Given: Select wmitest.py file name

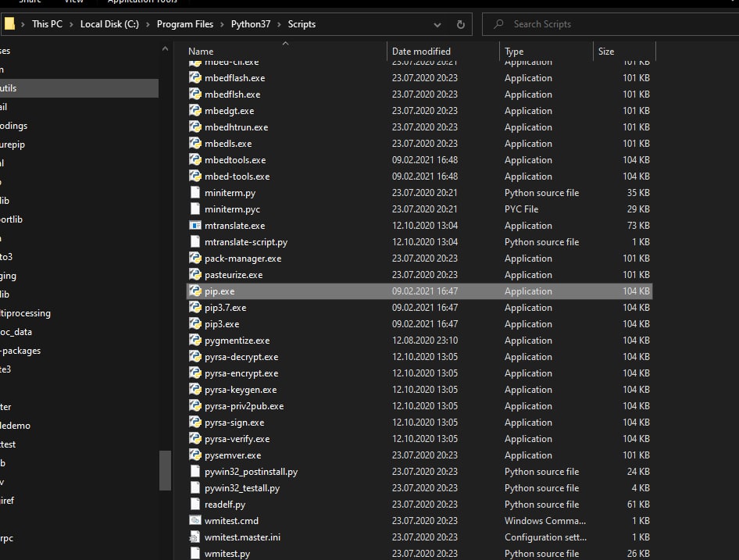Looking at the screenshot, I should click(227, 554).
